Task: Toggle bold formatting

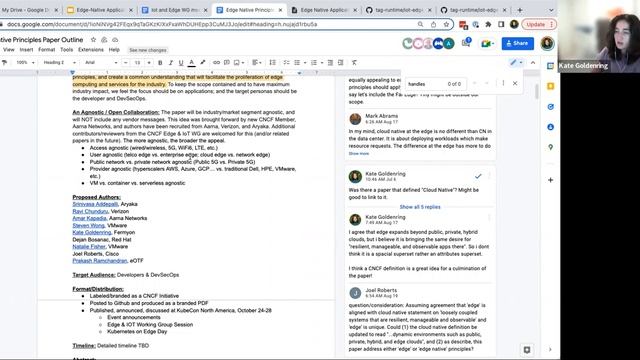Action: 160,62
